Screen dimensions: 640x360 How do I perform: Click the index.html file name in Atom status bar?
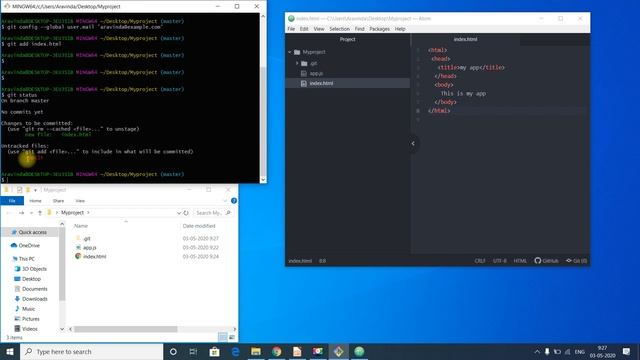300,261
